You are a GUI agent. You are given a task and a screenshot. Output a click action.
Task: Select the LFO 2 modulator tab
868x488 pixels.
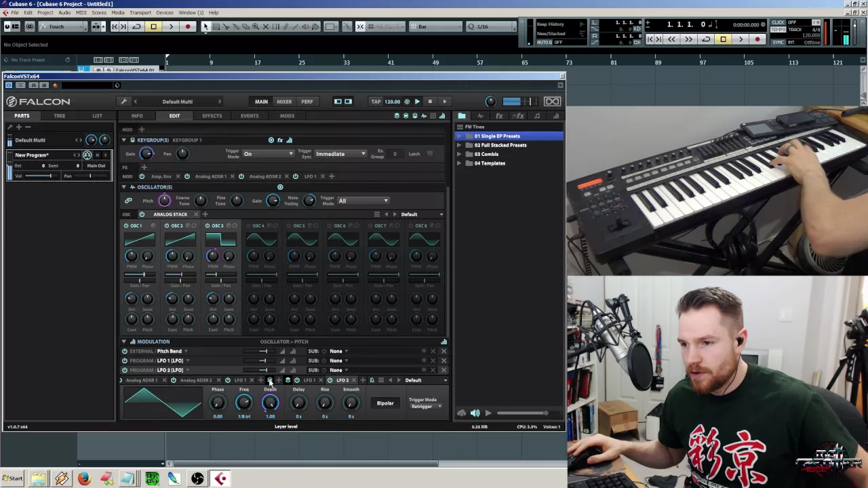click(342, 380)
